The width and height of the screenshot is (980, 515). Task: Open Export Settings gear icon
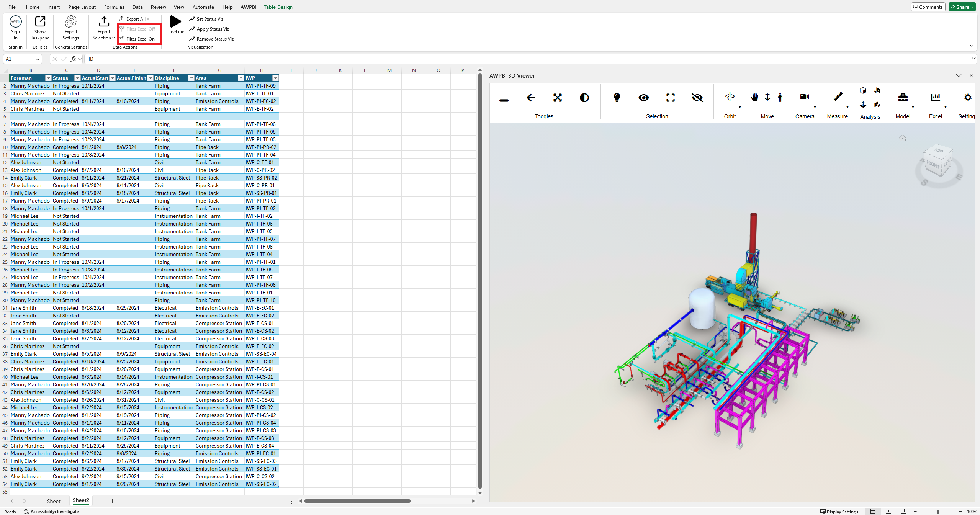coord(71,21)
